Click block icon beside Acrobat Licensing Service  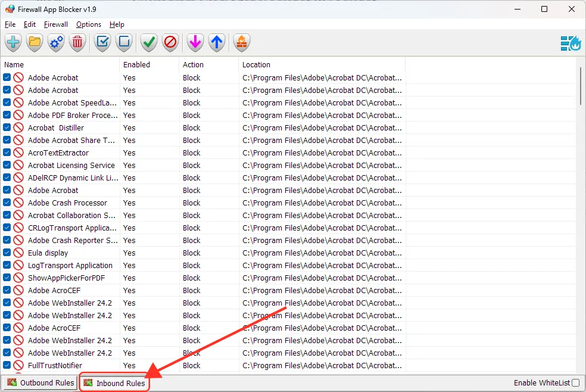[x=18, y=165]
